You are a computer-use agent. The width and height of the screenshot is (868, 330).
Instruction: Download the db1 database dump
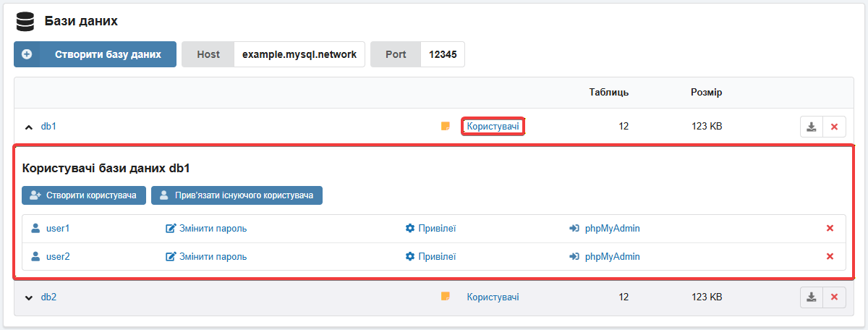pyautogui.click(x=812, y=127)
